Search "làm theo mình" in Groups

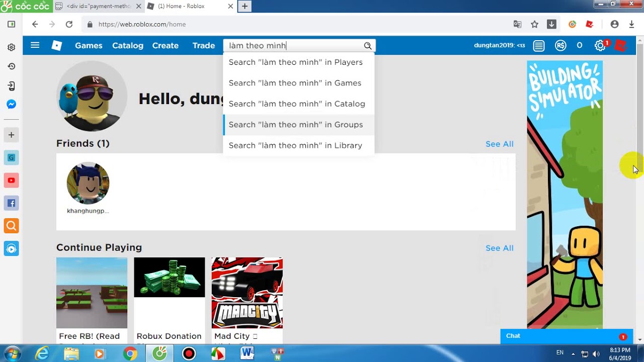click(299, 125)
